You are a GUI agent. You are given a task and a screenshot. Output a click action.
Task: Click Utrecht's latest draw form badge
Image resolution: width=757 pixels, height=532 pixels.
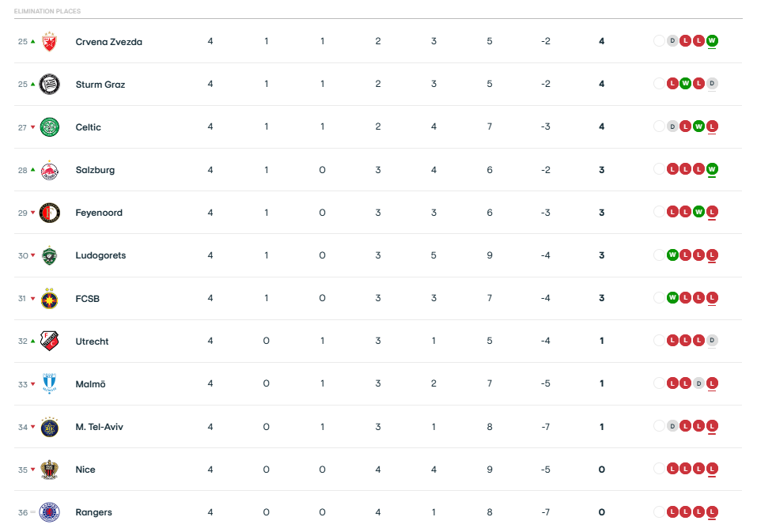712,341
